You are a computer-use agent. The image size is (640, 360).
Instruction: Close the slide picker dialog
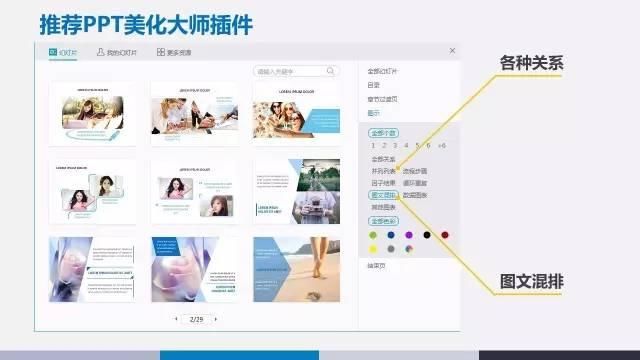[452, 51]
